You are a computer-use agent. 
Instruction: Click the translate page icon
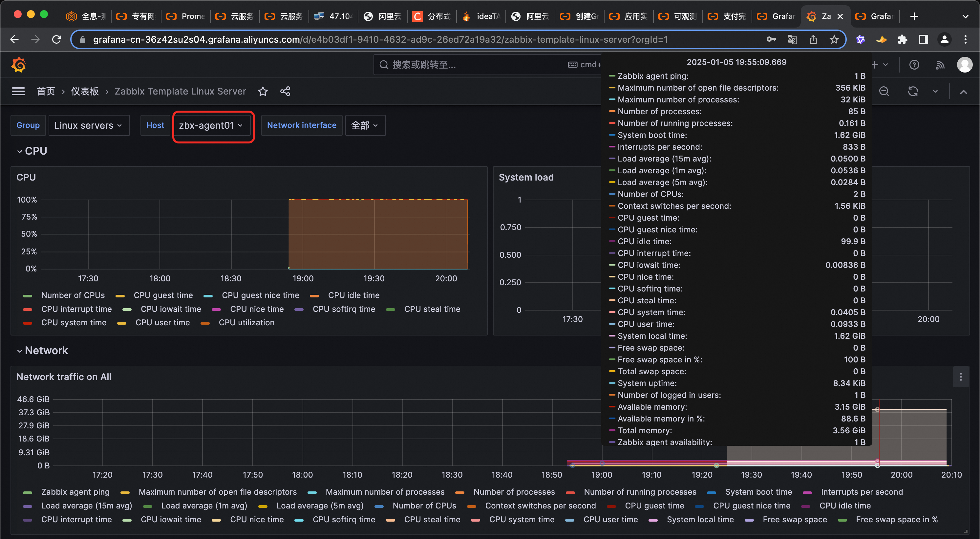[x=792, y=39]
